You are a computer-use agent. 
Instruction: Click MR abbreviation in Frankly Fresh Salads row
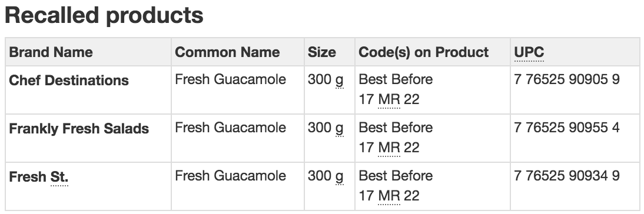point(389,148)
